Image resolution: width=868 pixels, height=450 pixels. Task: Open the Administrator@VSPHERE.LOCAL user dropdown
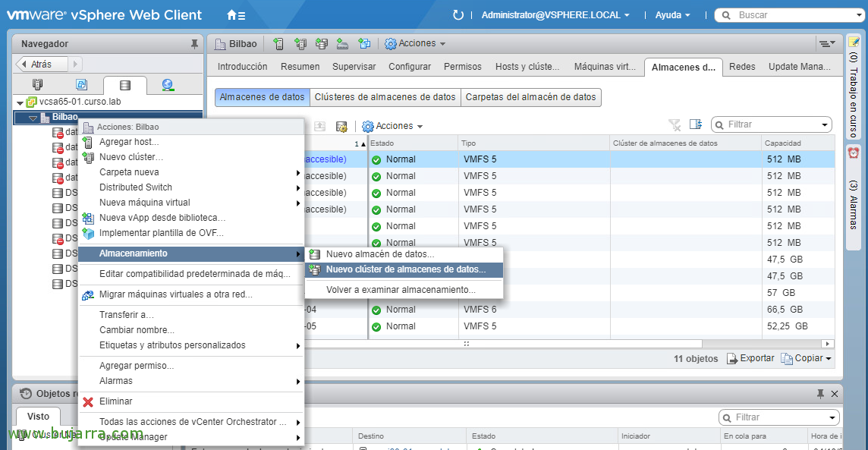(550, 15)
